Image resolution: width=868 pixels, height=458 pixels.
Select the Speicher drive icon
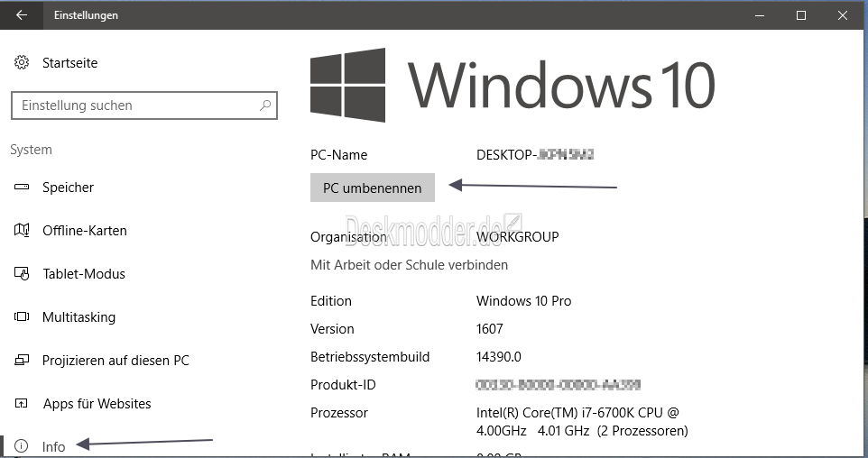coord(22,187)
